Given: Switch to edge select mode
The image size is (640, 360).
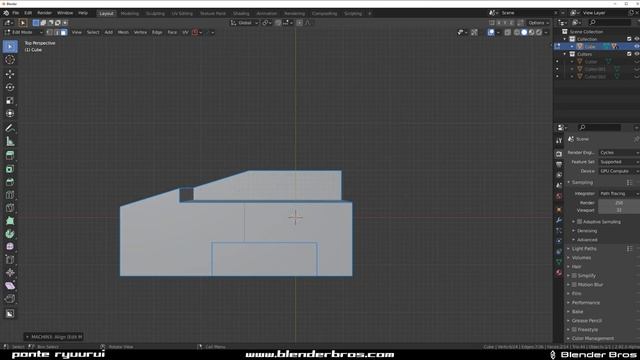Looking at the screenshot, I should pyautogui.click(x=57, y=32).
